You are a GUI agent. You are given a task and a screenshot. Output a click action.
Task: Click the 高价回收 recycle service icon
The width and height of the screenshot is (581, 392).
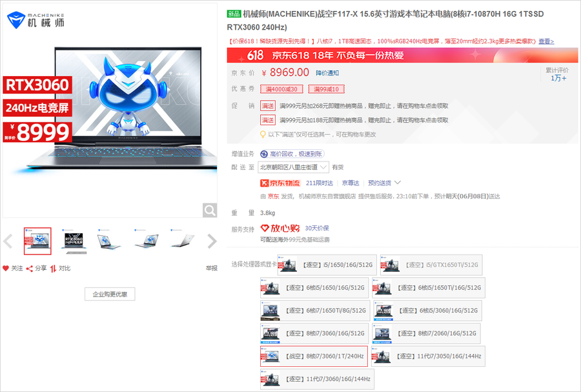click(264, 154)
